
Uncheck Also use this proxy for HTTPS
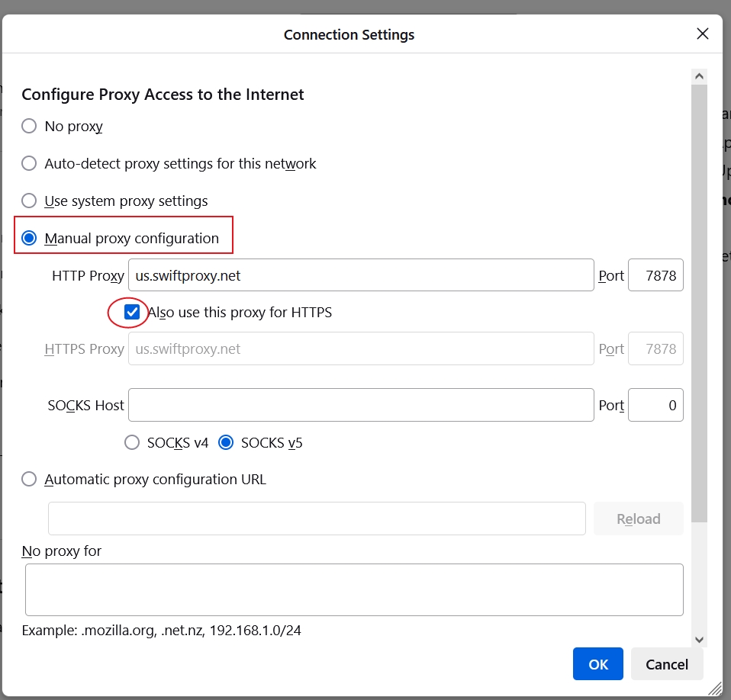click(132, 313)
